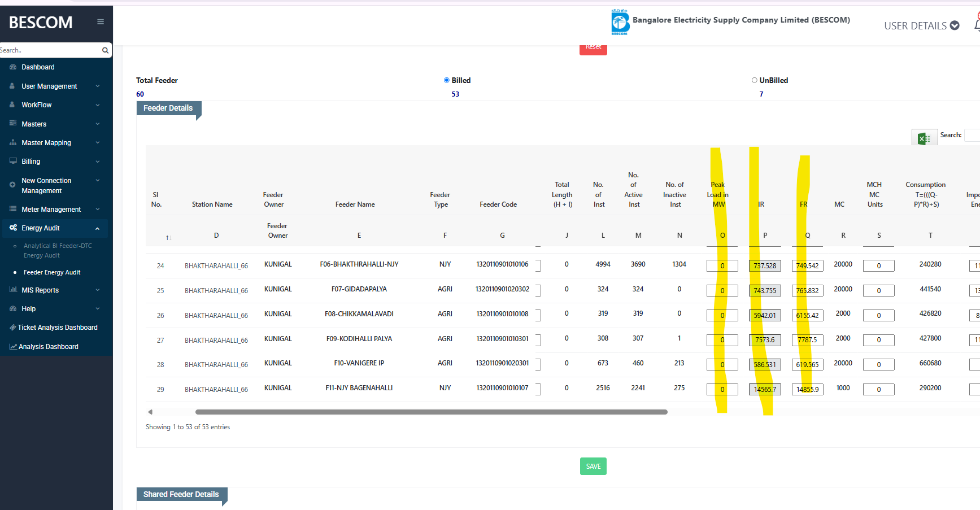The height and width of the screenshot is (510, 980).
Task: Click the BESCOM logo in header
Action: click(620, 22)
